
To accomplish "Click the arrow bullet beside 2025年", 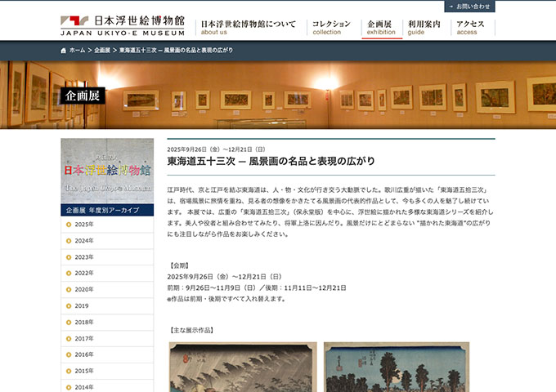I will pyautogui.click(x=69, y=225).
